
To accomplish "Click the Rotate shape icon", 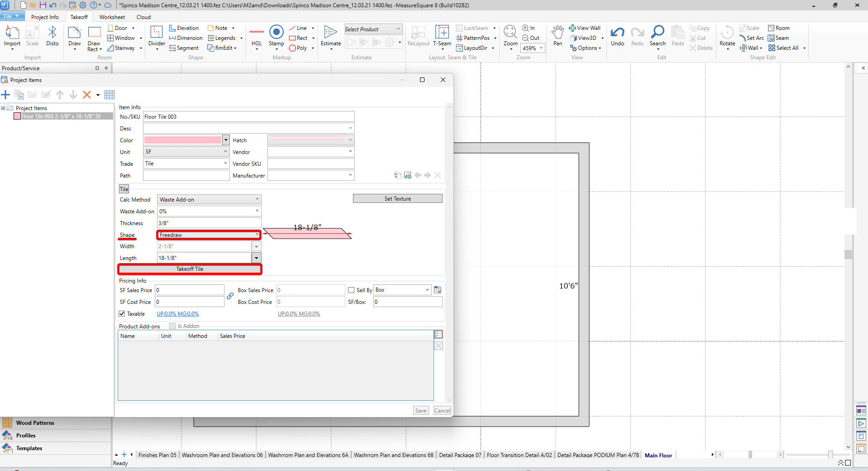I will pyautogui.click(x=727, y=33).
